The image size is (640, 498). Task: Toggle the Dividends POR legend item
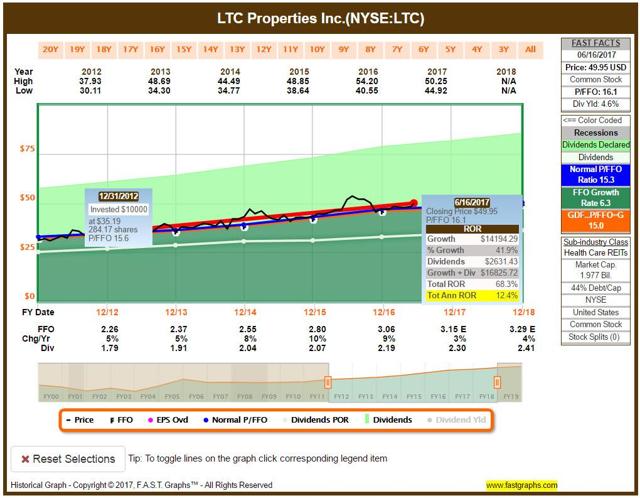pyautogui.click(x=316, y=420)
